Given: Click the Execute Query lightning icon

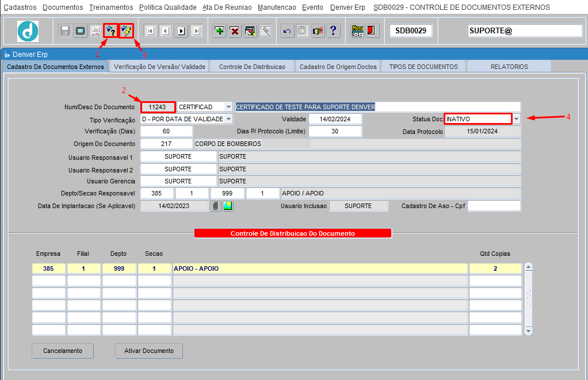Looking at the screenshot, I should 127,30.
